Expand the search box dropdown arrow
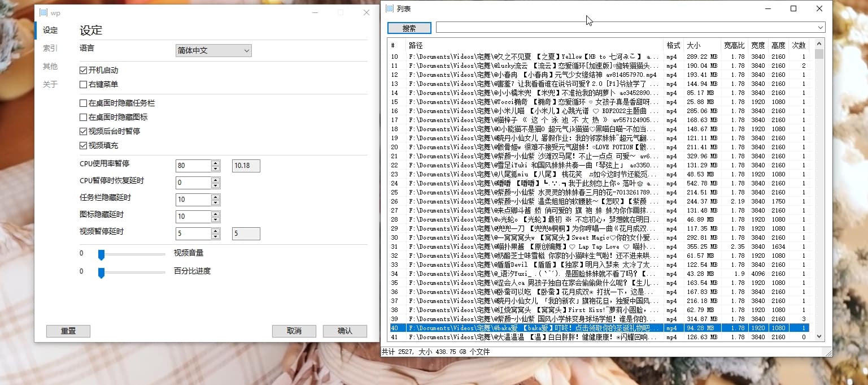This screenshot has width=868, height=385. pyautogui.click(x=820, y=28)
